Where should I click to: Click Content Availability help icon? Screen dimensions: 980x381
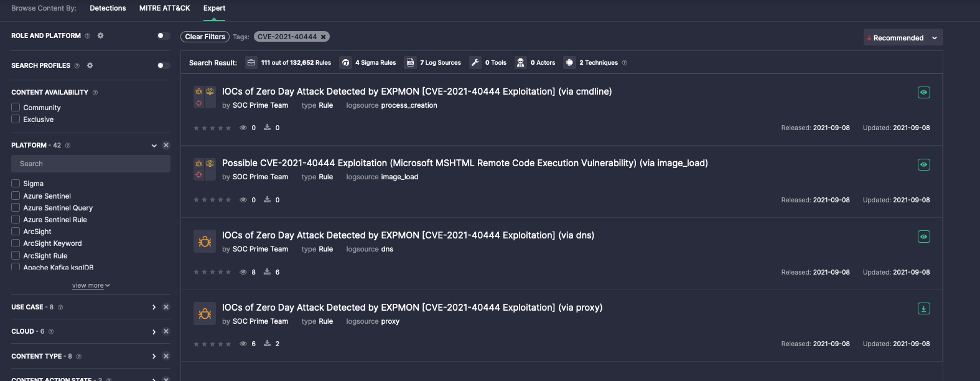(x=95, y=92)
